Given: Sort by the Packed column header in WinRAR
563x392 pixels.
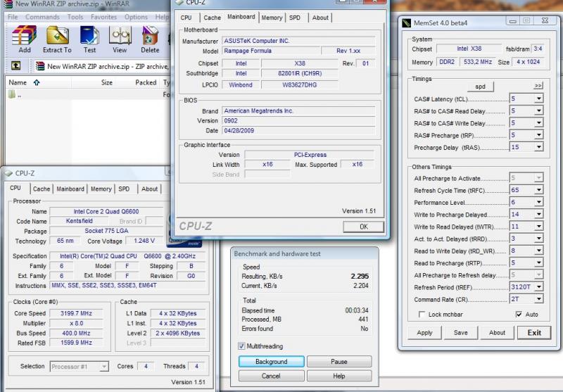Looking at the screenshot, I should (137, 82).
